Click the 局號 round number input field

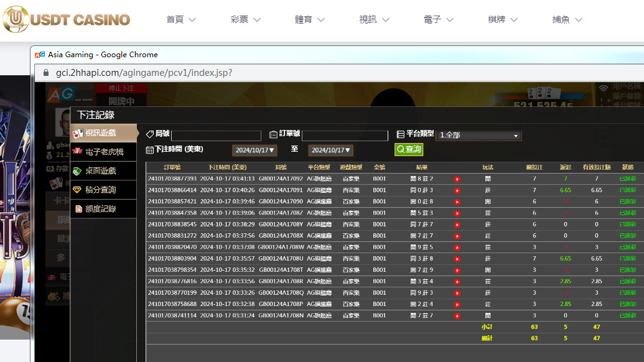tap(216, 136)
